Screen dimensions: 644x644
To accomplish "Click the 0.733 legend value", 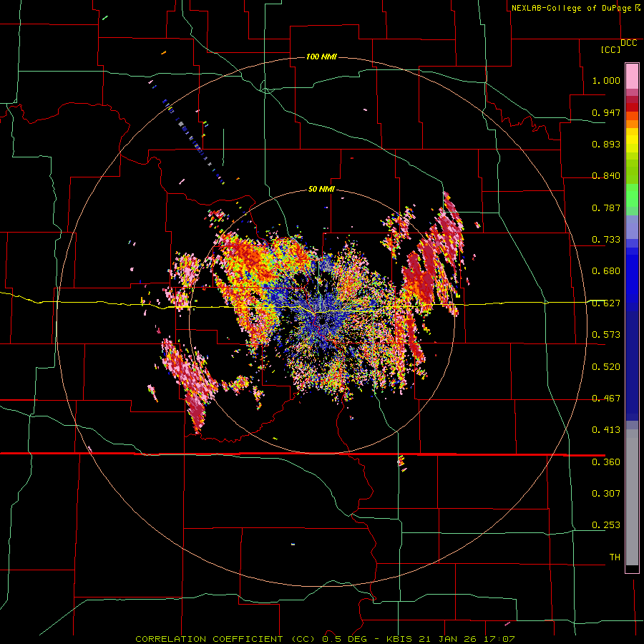I will click(x=606, y=240).
